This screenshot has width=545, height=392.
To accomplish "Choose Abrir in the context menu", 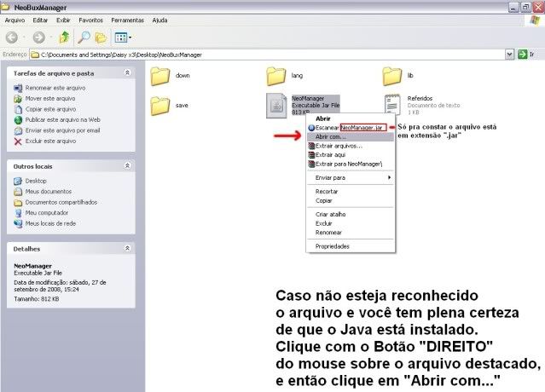I will 351,118.
